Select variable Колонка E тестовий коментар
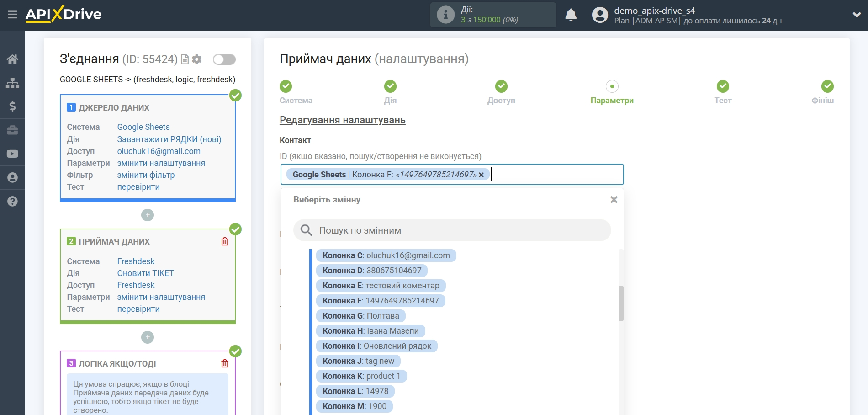This screenshot has width=868, height=415. 381,286
